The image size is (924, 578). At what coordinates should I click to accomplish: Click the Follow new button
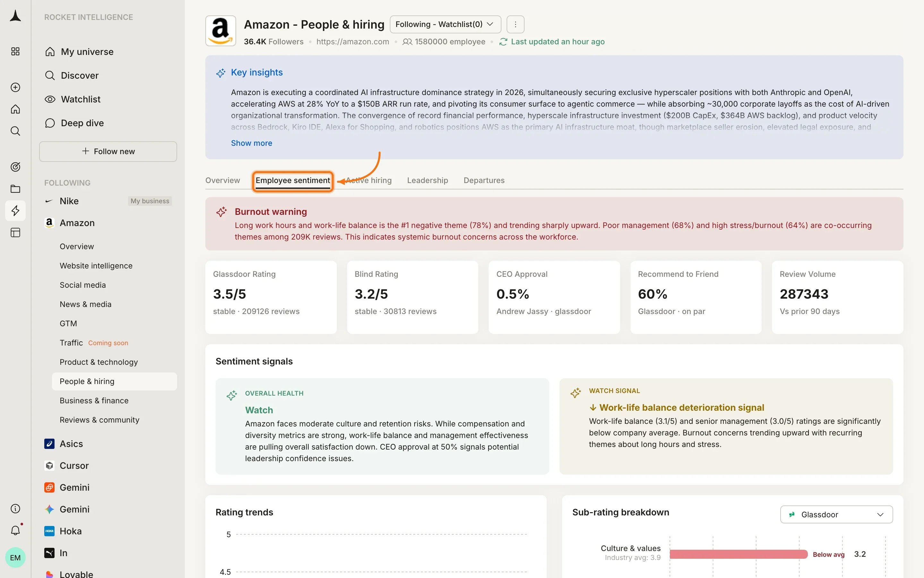point(108,151)
